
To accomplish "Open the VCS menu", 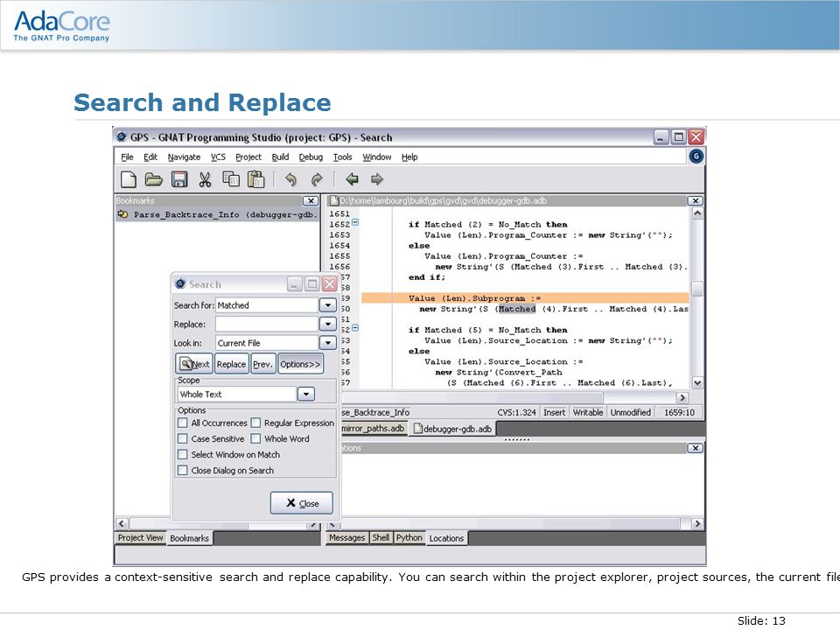I will coord(218,157).
